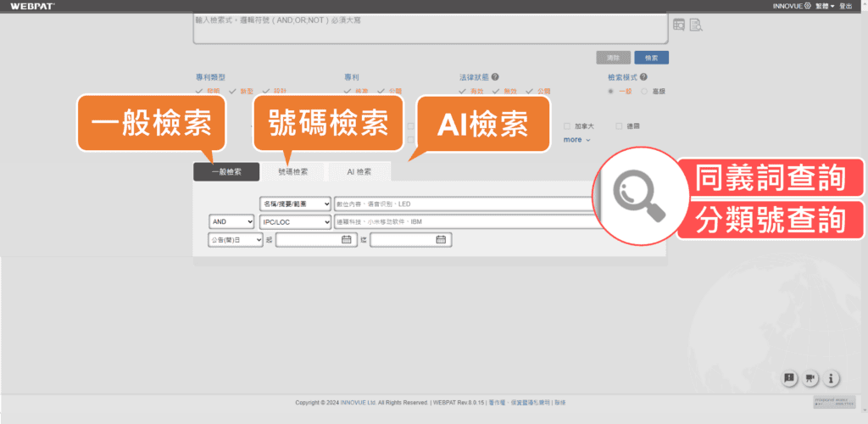Click the help icon next to 檢索模式
Screen dimensions: 868x424
pos(643,76)
